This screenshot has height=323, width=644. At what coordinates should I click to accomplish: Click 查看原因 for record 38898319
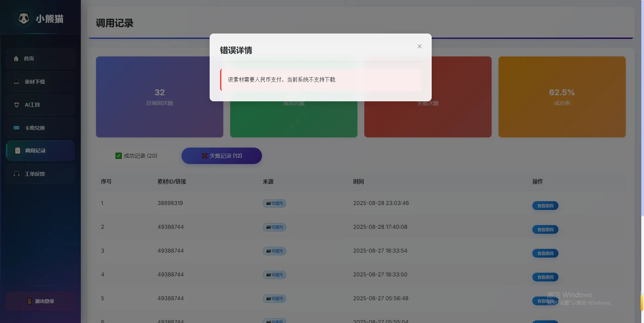545,206
